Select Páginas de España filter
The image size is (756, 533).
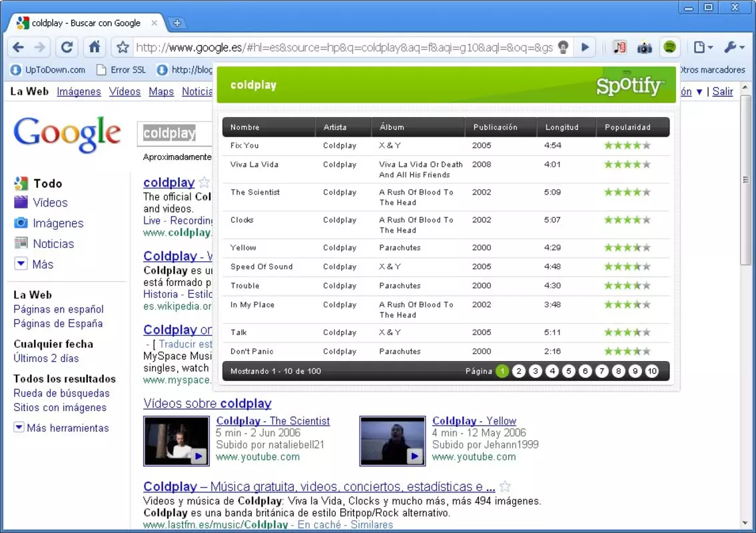[58, 324]
